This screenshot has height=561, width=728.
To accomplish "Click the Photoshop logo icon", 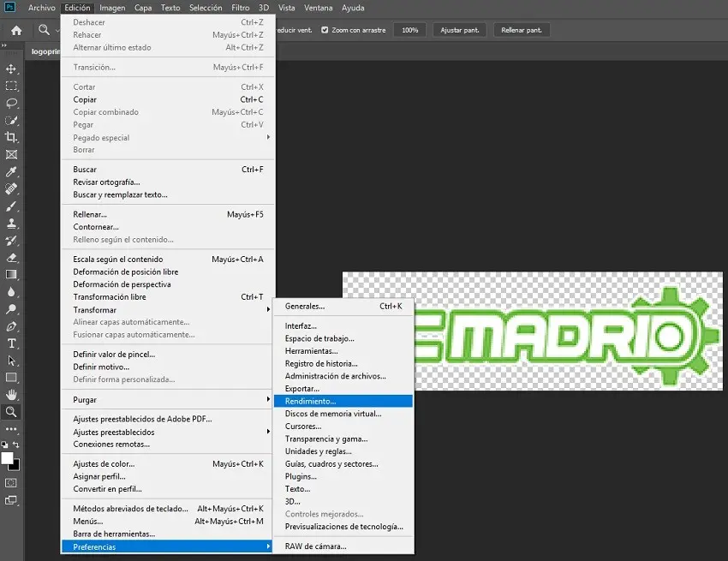I will click(x=9, y=7).
